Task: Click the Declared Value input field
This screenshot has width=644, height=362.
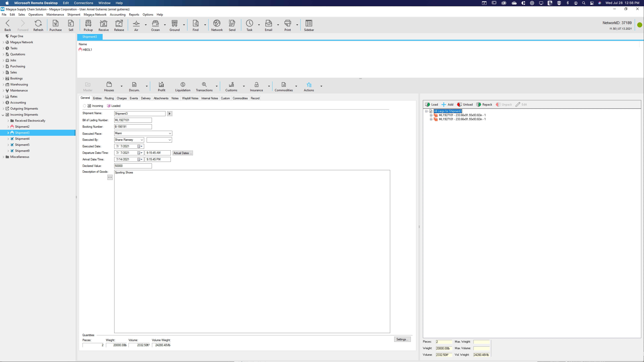Action: pyautogui.click(x=133, y=166)
